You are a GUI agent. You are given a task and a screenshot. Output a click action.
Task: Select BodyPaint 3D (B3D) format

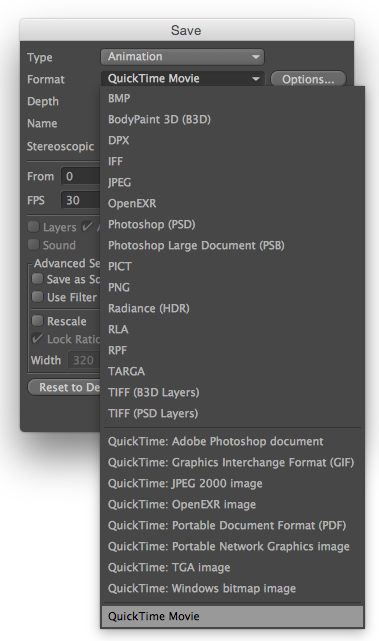(x=232, y=119)
